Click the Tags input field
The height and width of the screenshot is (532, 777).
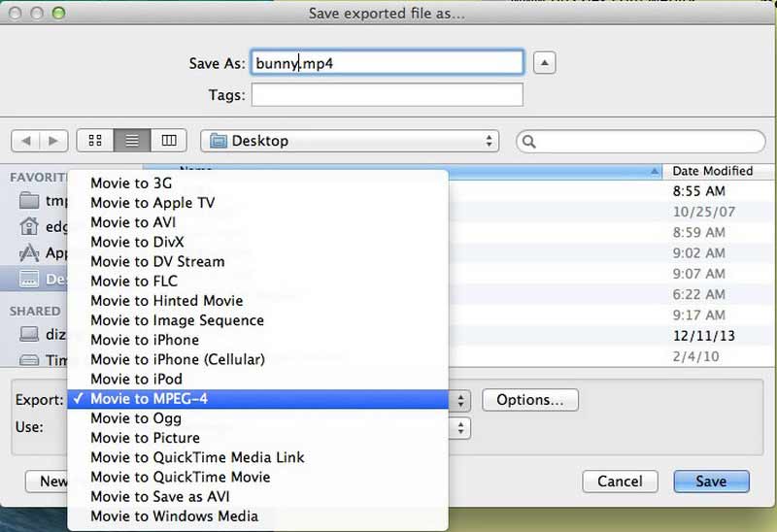point(387,95)
